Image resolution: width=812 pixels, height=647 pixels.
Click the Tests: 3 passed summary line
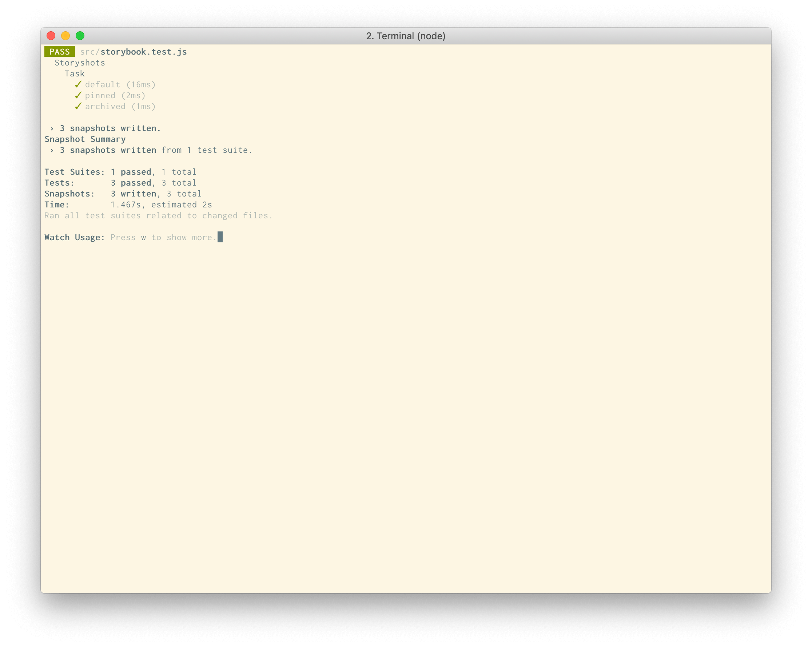[120, 183]
